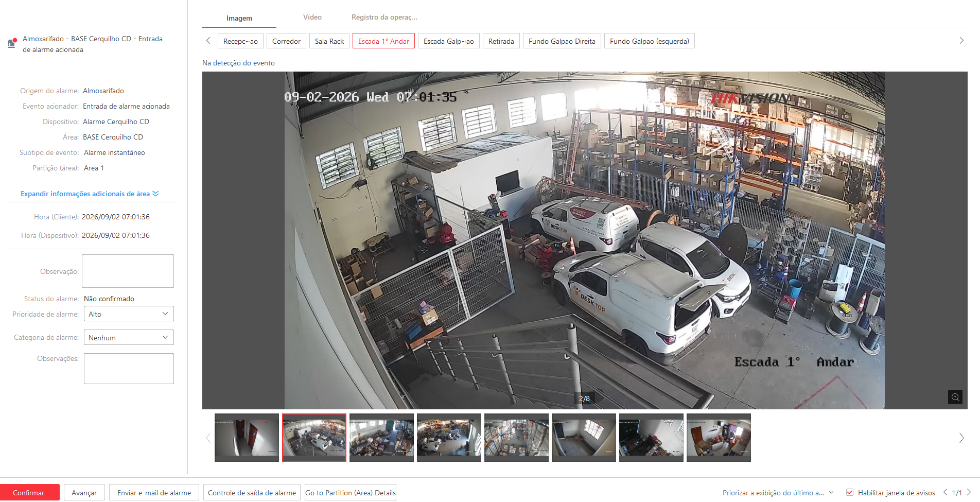Select Fundo Galpao Direita camera tab
Viewport: 980px width, 502px height.
coord(562,41)
